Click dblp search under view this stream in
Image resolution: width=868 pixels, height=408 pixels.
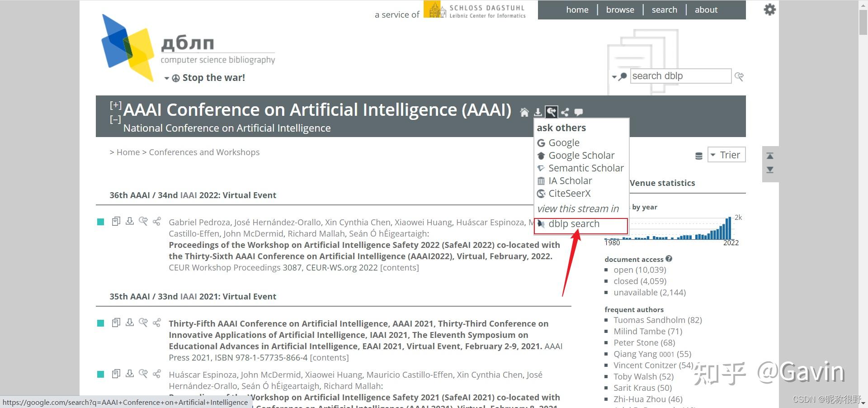tap(574, 223)
